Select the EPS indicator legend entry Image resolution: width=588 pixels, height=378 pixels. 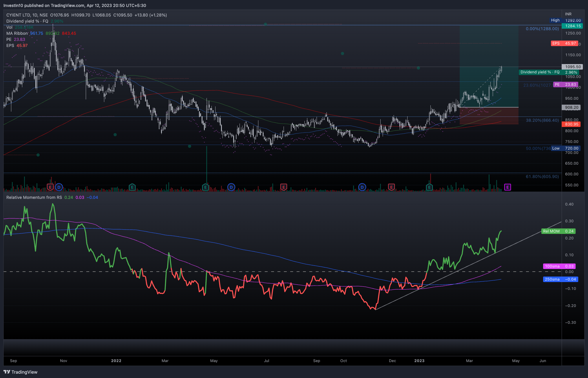[10, 46]
